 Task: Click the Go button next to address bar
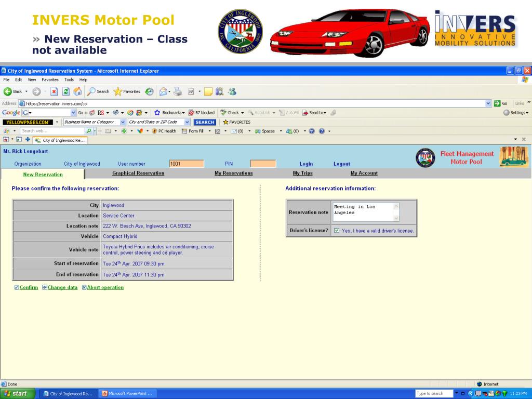[501, 103]
